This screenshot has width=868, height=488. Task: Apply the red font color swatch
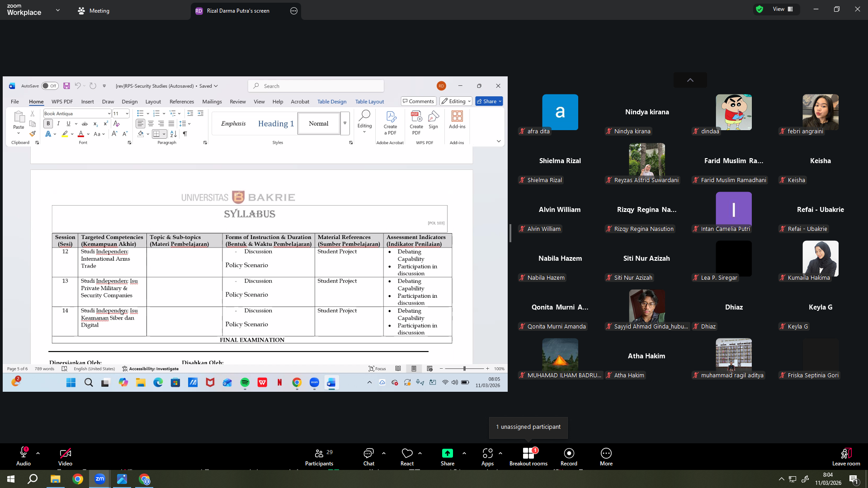[81, 134]
